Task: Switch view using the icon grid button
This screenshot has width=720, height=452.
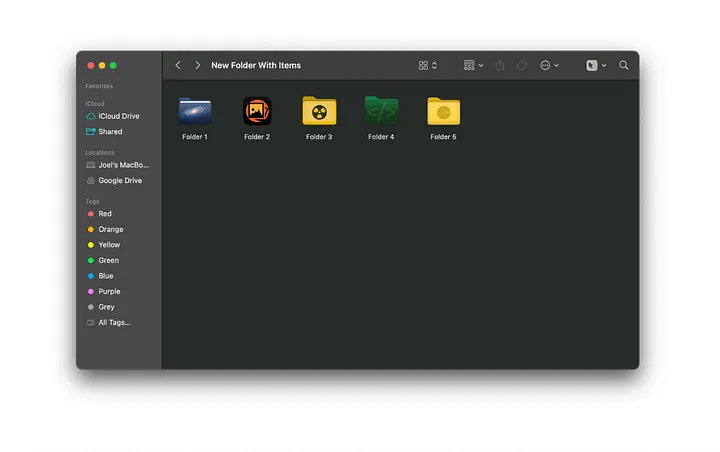Action: pos(428,66)
